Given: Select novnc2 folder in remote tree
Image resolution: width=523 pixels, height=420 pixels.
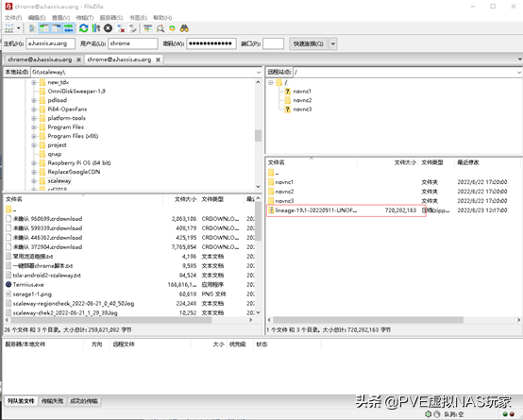Looking at the screenshot, I should (x=302, y=100).
